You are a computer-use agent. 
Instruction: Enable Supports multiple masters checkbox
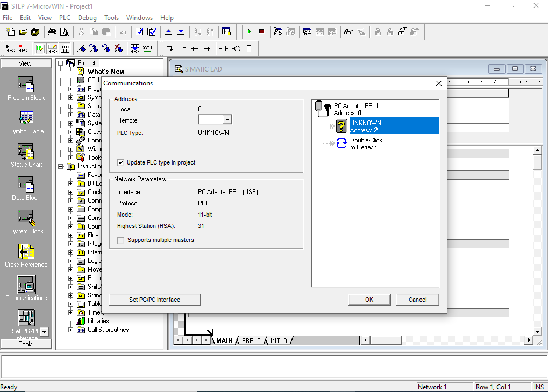120,240
